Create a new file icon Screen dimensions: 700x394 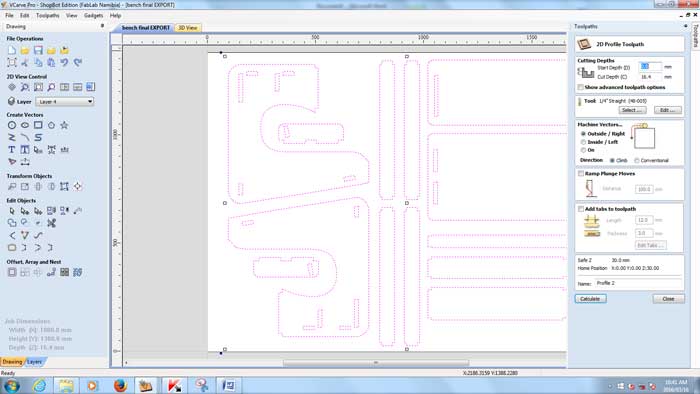[12, 50]
